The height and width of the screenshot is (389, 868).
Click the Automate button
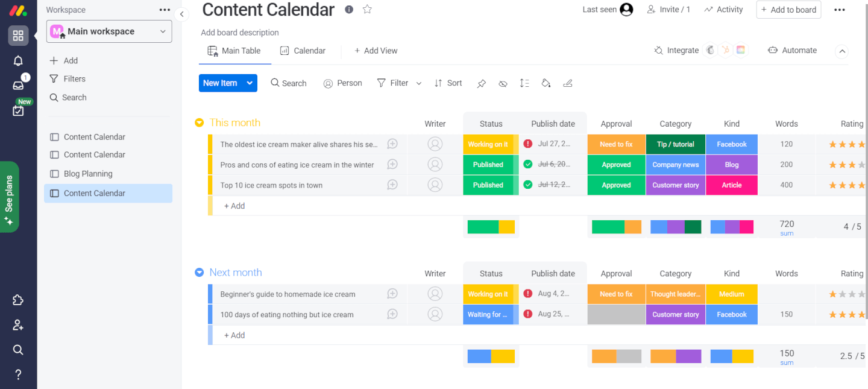click(792, 50)
